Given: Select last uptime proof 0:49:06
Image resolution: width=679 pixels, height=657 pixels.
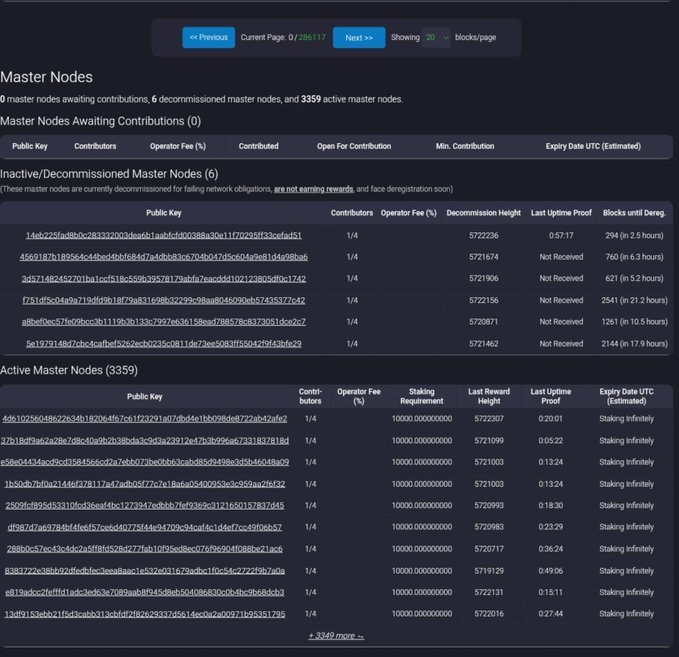Looking at the screenshot, I should tap(550, 571).
